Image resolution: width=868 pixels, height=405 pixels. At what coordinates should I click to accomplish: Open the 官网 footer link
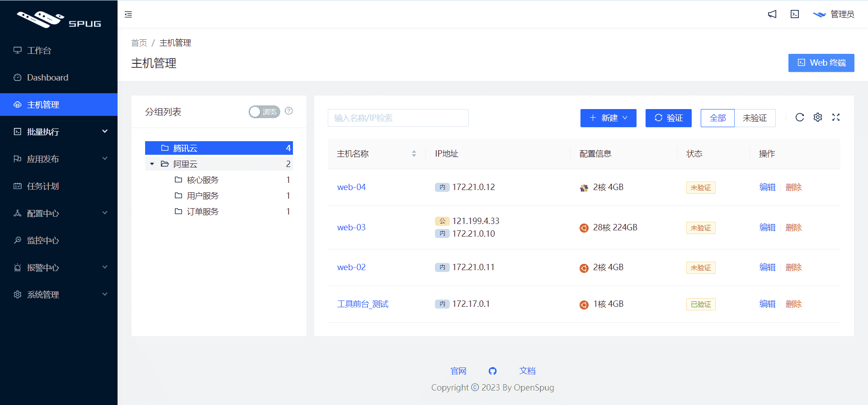(x=458, y=371)
